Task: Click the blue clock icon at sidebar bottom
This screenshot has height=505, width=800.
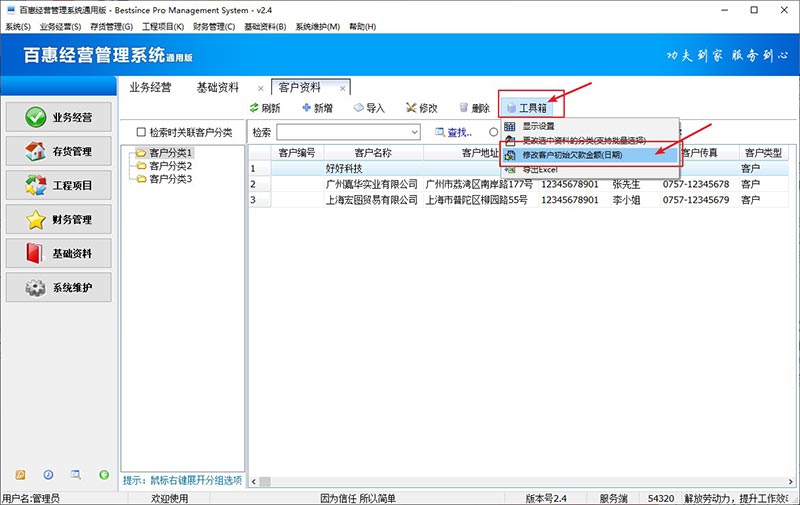Action: pyautogui.click(x=48, y=475)
